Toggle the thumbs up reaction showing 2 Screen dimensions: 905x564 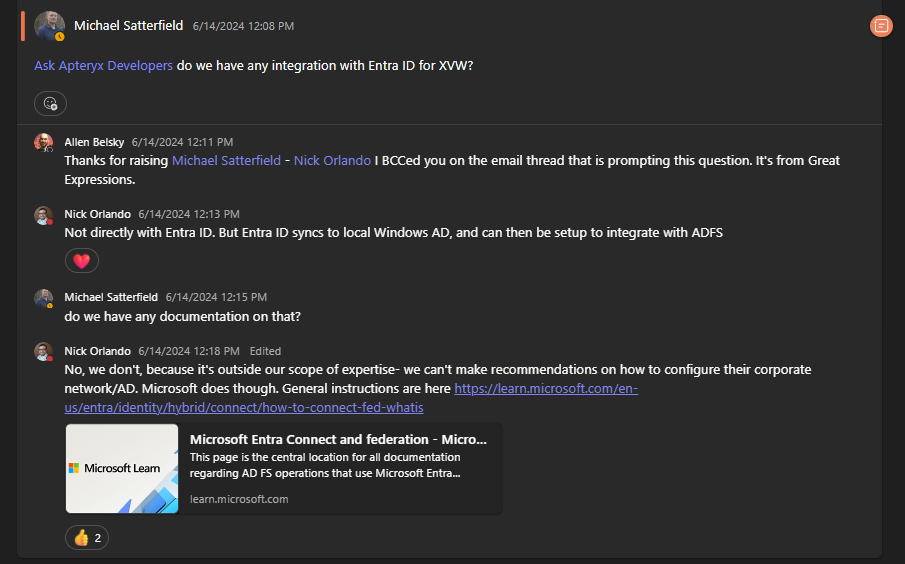(x=87, y=538)
